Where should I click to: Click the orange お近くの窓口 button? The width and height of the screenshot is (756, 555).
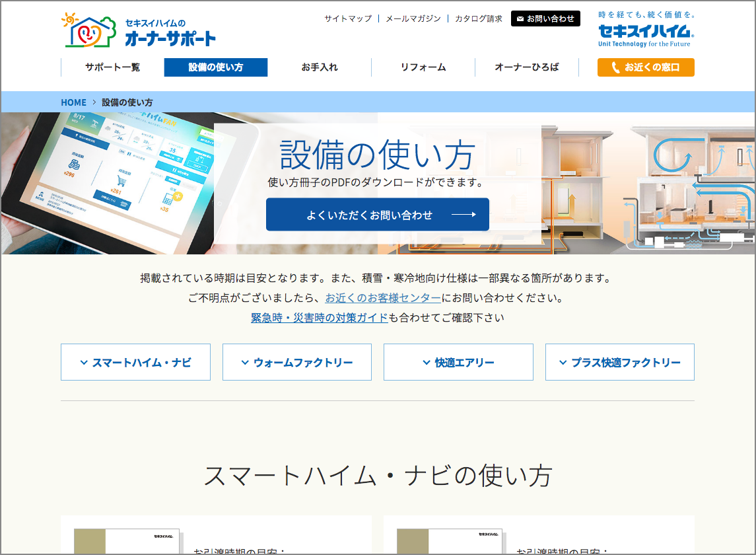pos(646,67)
